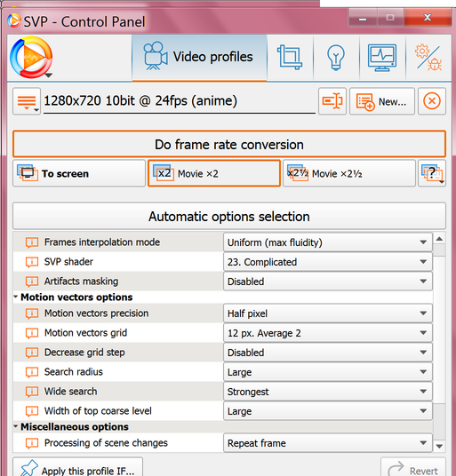Show info for Motion vectors precision
Image resolution: width=456 pixels, height=476 pixels.
[32, 313]
